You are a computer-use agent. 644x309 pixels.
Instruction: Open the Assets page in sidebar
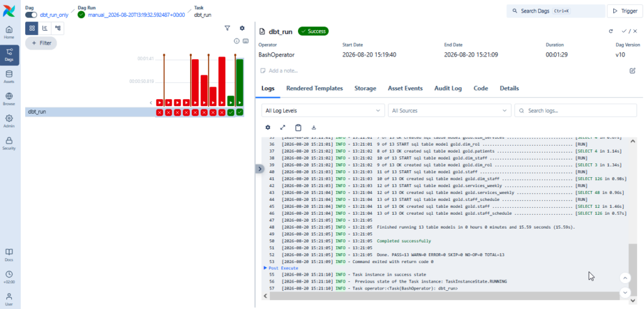click(x=9, y=77)
